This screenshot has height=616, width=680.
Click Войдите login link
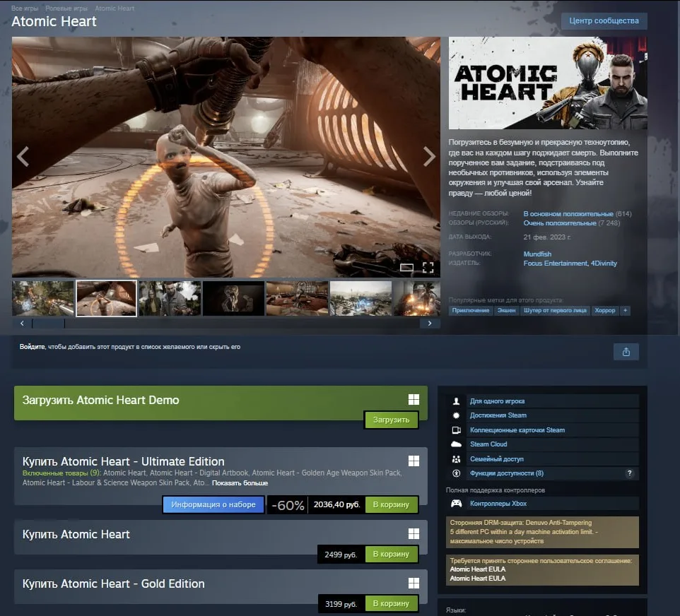click(x=32, y=347)
